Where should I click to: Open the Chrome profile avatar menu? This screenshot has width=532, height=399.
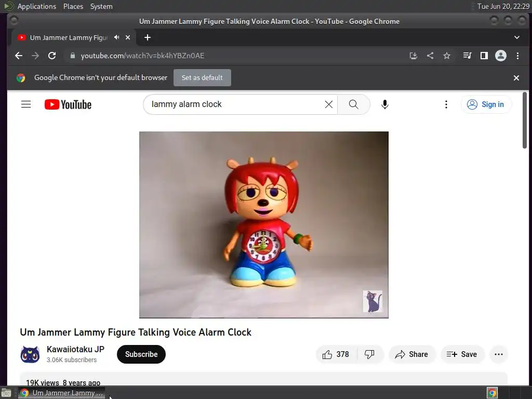pyautogui.click(x=501, y=56)
